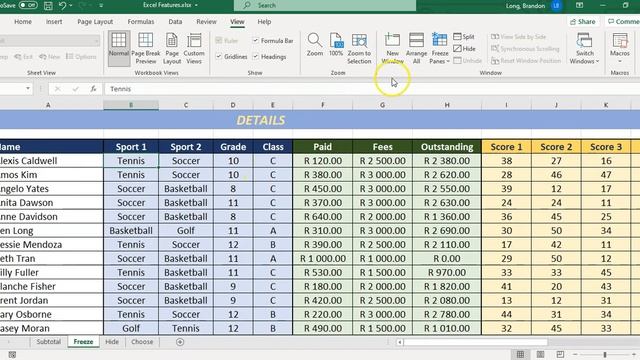Open the Home ribbon tab
The image size is (640, 360).
23,22
